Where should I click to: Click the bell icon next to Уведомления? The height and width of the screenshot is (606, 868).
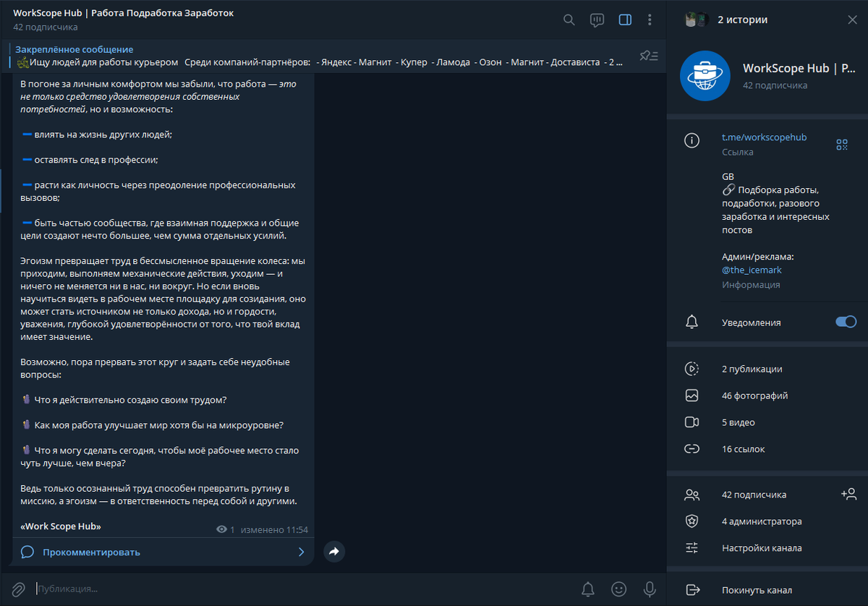tap(692, 323)
